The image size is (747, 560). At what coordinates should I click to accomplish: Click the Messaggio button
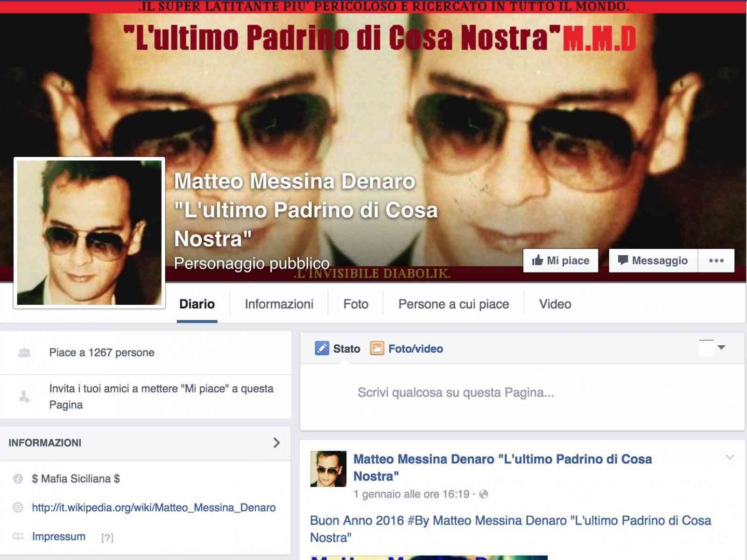pos(654,260)
